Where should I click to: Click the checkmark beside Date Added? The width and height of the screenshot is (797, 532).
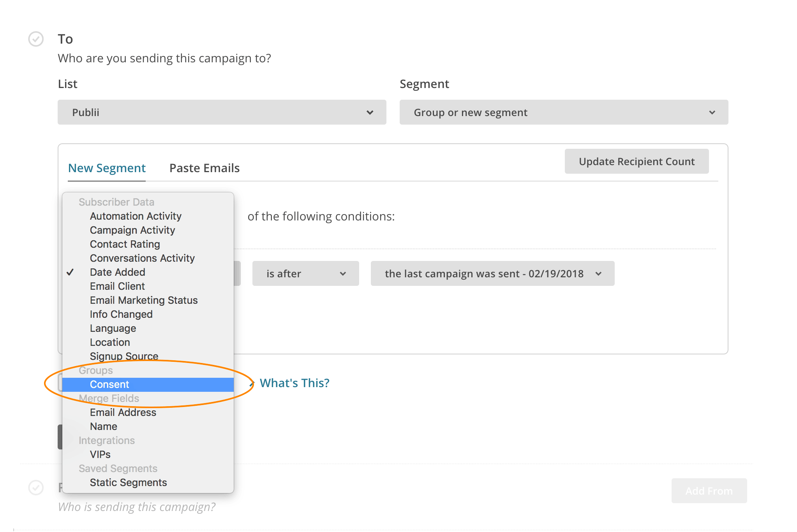[71, 272]
